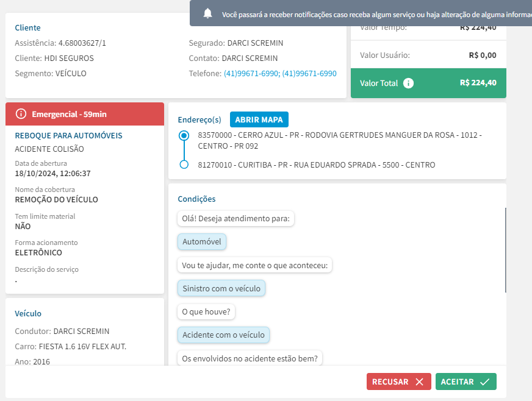Click the REBOQUE PARA AUTOMÓVEIS heading
The image size is (532, 401).
(68, 136)
